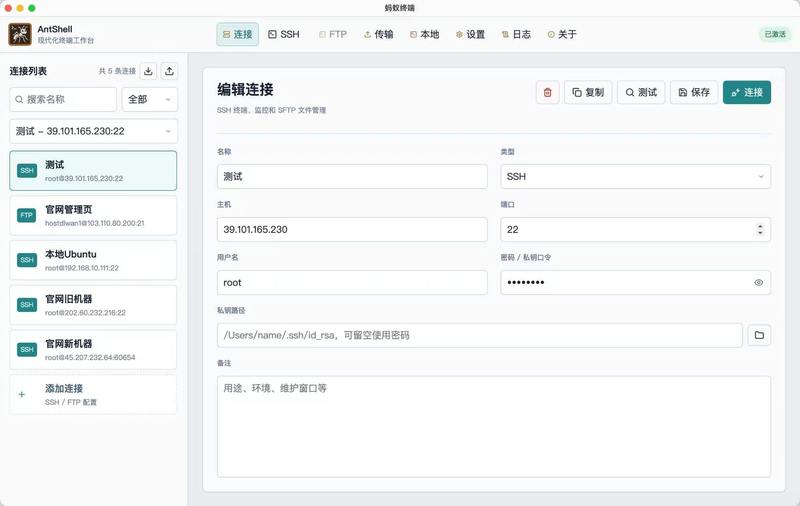Switch to the 连接 tab
Image resolution: width=800 pixels, height=506 pixels.
(x=237, y=34)
